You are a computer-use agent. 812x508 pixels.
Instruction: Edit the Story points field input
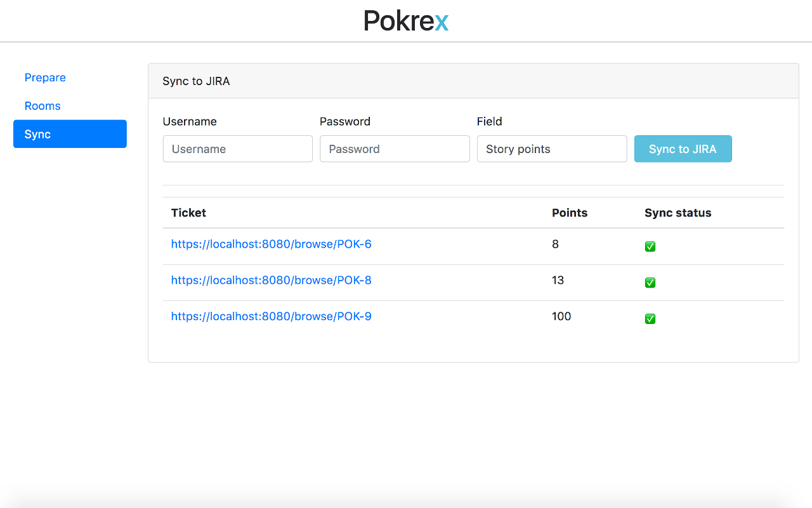(x=552, y=149)
